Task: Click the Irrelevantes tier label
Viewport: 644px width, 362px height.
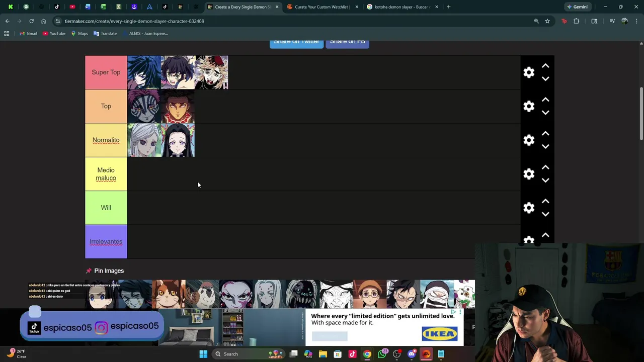Action: click(106, 241)
